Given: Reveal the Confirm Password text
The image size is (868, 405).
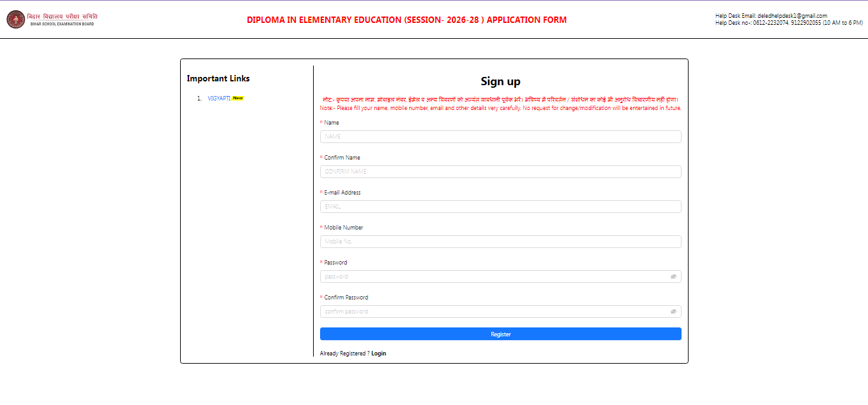Looking at the screenshot, I should point(674,312).
